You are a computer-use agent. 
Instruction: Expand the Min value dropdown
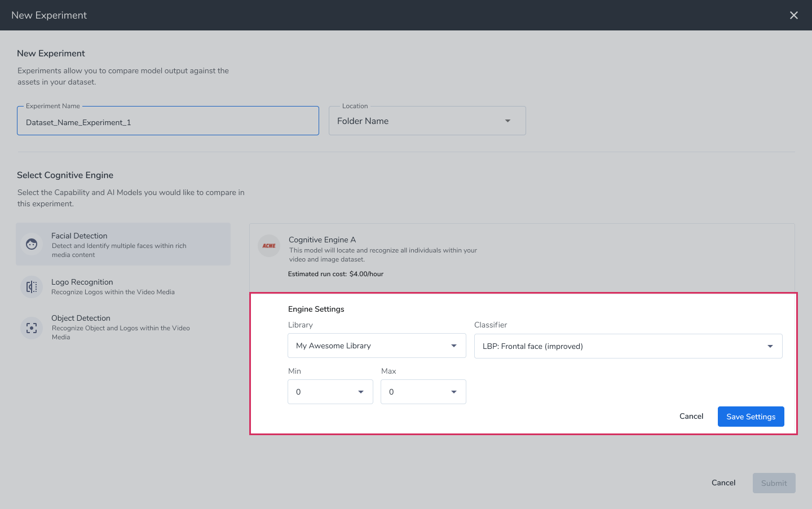pos(330,392)
